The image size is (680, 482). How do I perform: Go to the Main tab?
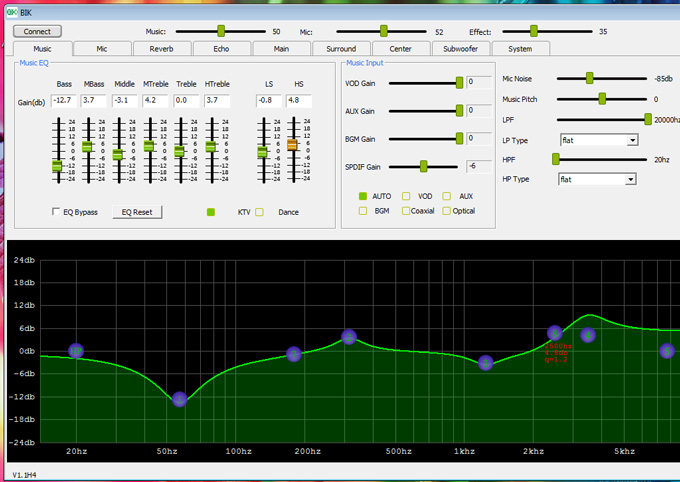[281, 49]
